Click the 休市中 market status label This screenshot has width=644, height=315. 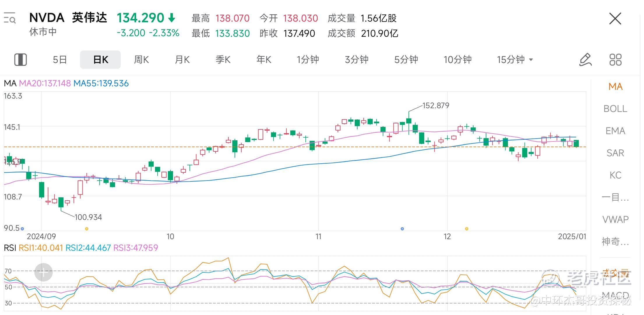43,32
